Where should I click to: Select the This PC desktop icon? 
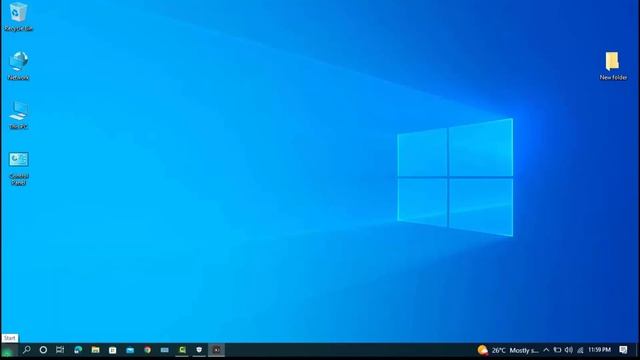(18, 115)
